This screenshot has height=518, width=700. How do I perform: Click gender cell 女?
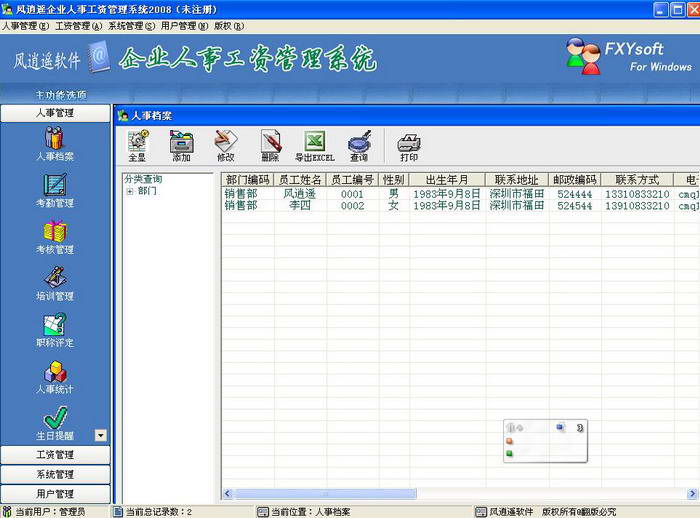point(393,205)
